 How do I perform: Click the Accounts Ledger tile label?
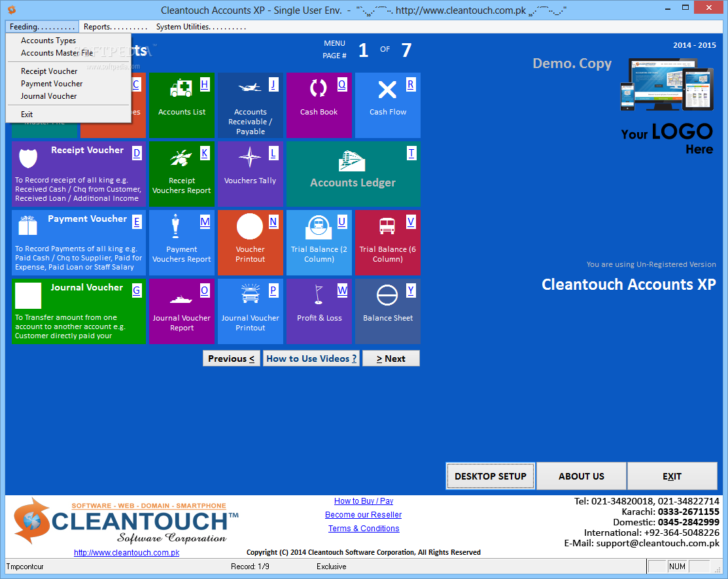point(353,183)
